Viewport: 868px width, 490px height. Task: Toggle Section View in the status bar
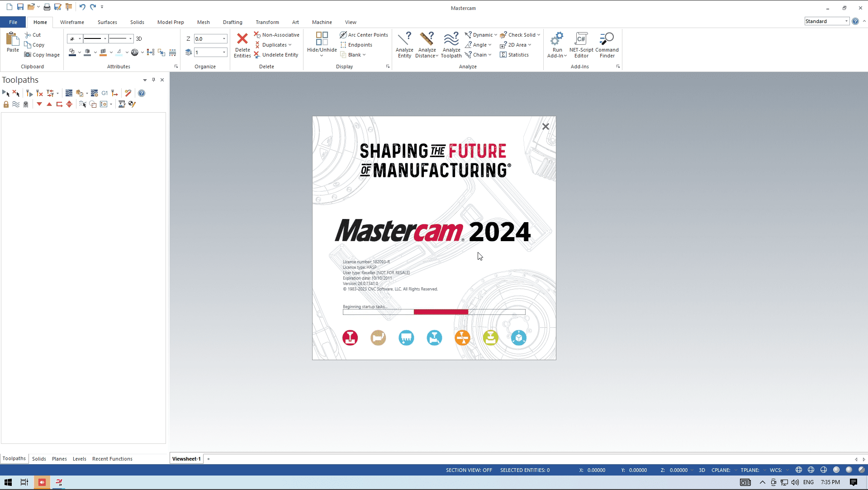(x=469, y=470)
